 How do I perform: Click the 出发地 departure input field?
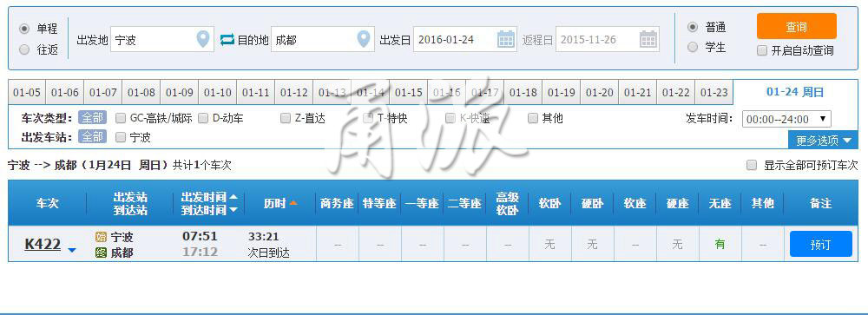point(161,40)
